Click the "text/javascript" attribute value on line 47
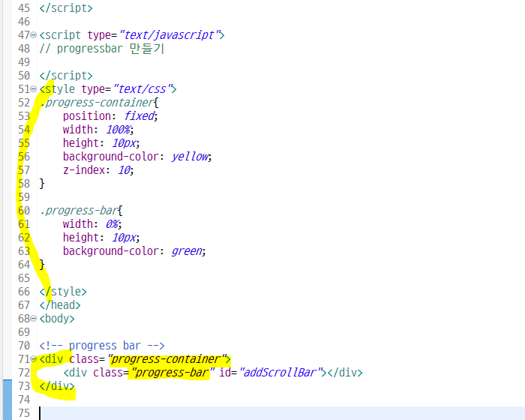 click(169, 35)
